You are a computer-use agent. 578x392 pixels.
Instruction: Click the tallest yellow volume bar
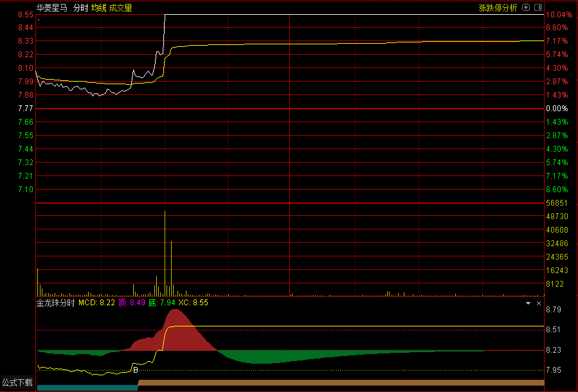click(165, 253)
